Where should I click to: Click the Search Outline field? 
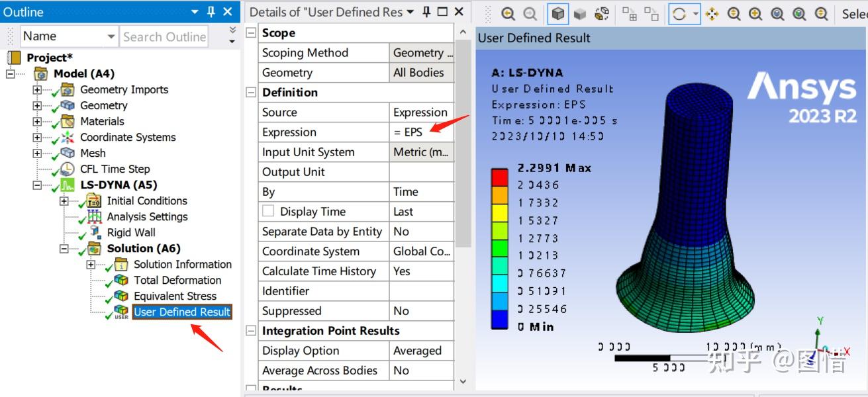click(164, 36)
